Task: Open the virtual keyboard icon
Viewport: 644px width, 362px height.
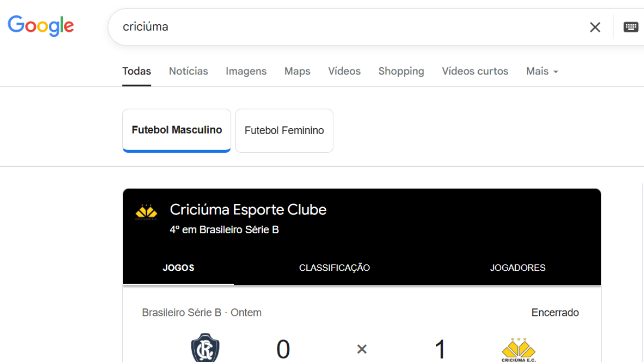Action: point(631,27)
